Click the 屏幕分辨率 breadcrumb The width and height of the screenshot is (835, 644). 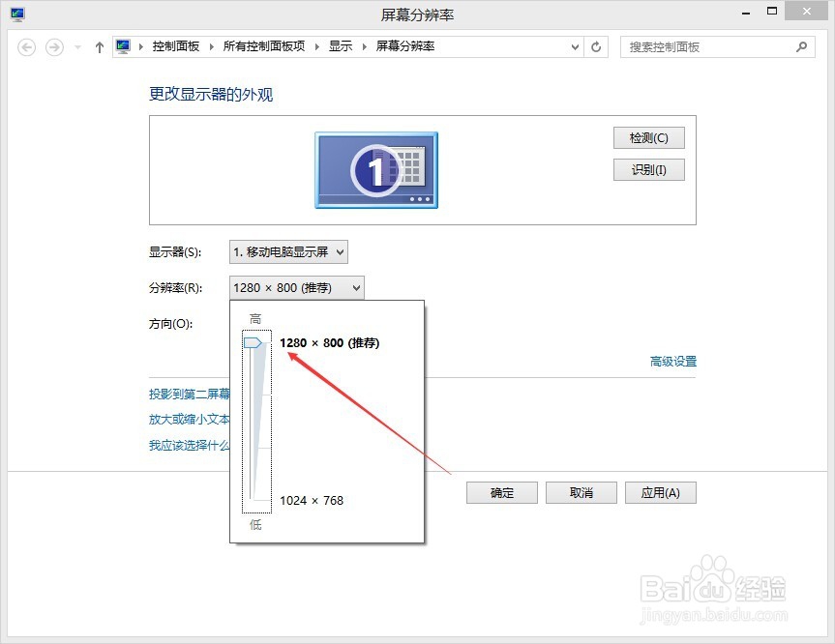coord(405,46)
